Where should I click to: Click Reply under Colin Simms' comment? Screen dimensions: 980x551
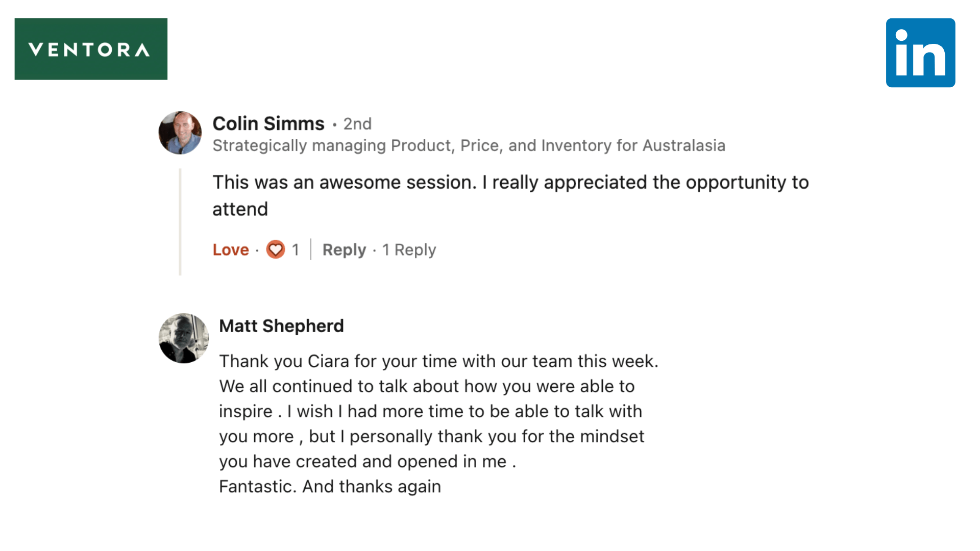[344, 249]
